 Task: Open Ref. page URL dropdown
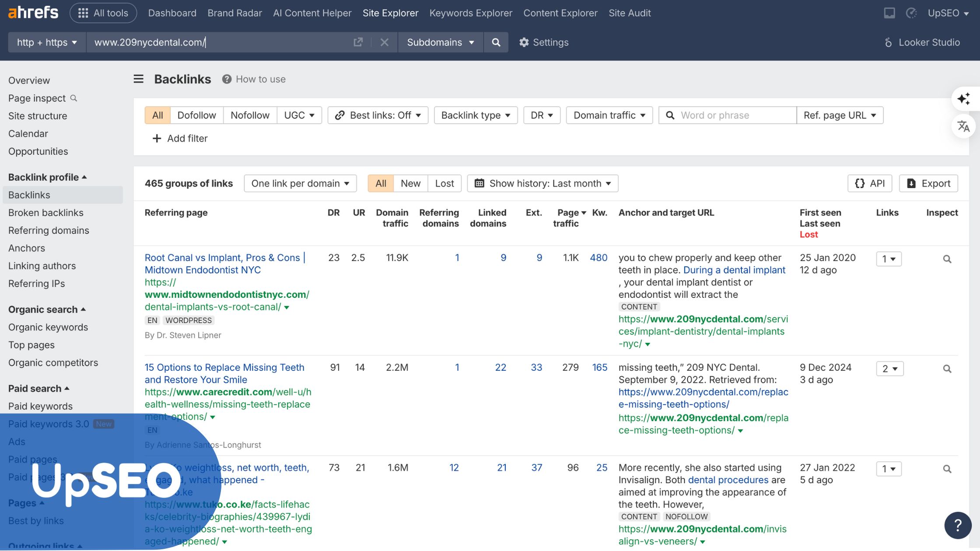[840, 115]
